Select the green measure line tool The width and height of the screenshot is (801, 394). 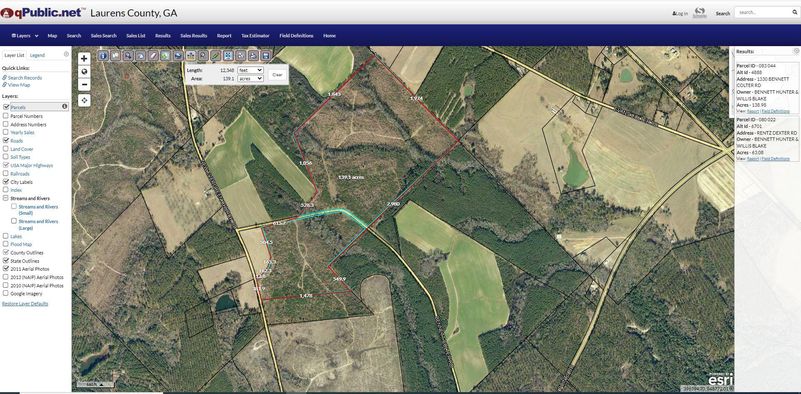[x=216, y=55]
